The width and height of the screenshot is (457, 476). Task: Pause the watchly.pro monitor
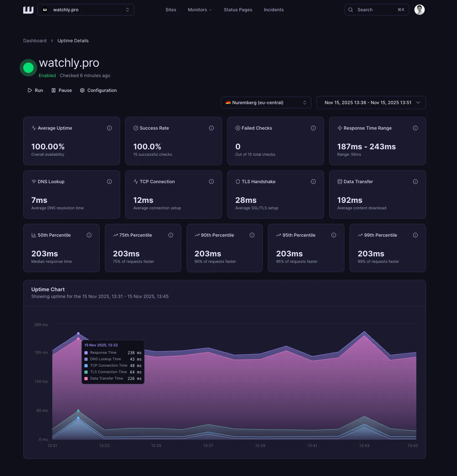point(62,90)
